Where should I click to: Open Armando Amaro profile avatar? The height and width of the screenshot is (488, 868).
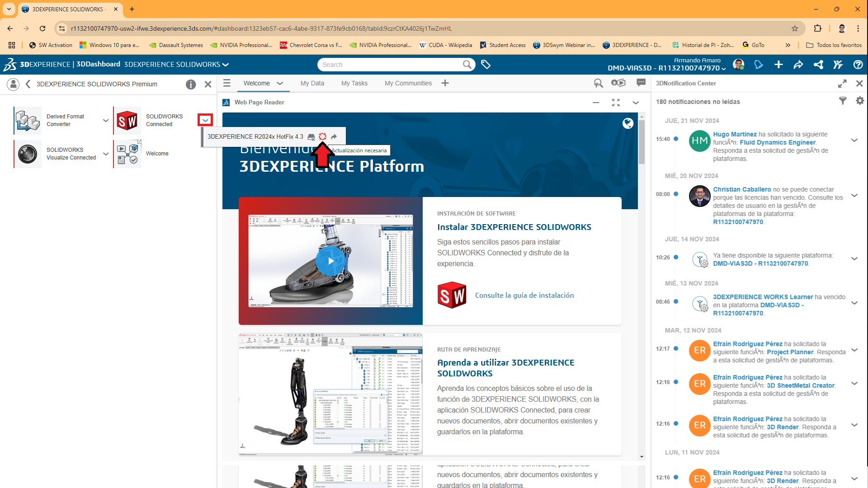(739, 65)
